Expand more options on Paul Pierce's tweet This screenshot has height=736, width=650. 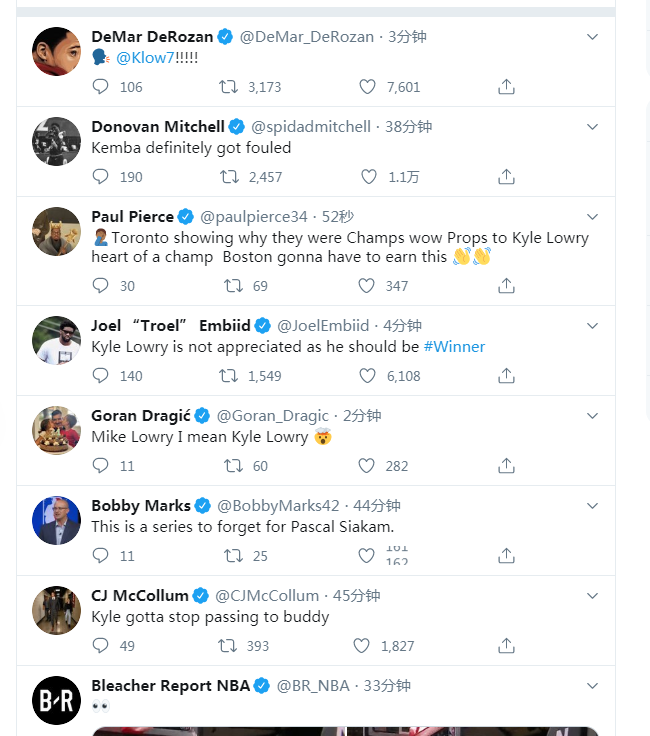tap(592, 217)
